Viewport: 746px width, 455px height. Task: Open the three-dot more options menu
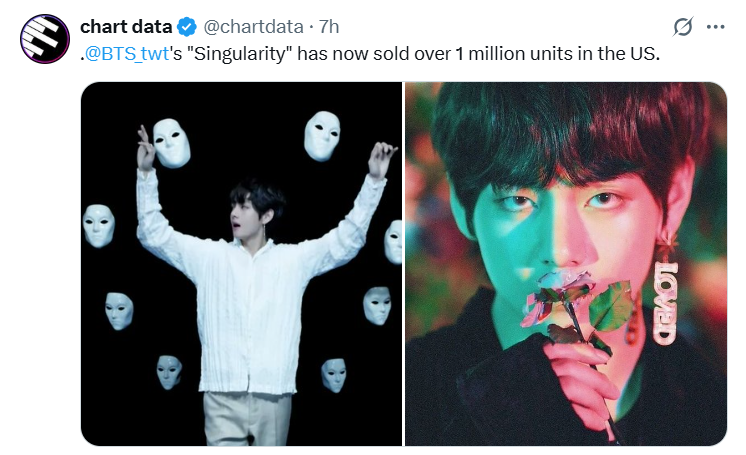[x=715, y=27]
